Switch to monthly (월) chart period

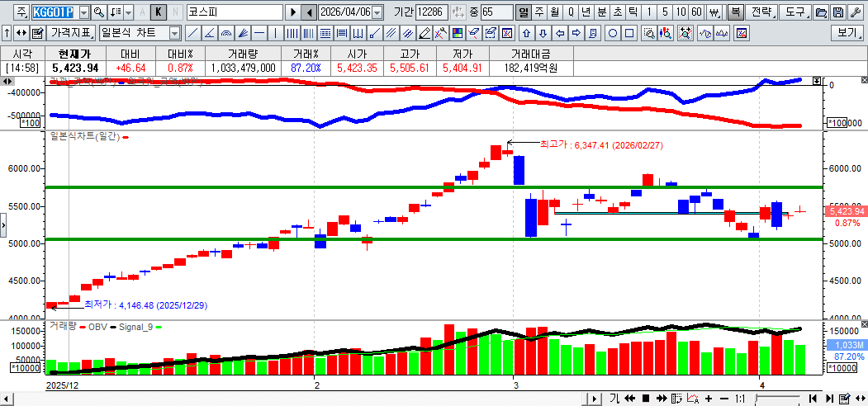pos(554,12)
